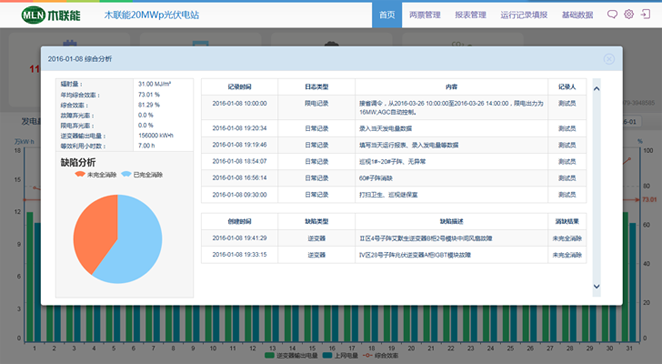Screen dimensions: 662x364
Task: Close the 2016-01-08 综合分析 dialog
Action: pos(609,59)
